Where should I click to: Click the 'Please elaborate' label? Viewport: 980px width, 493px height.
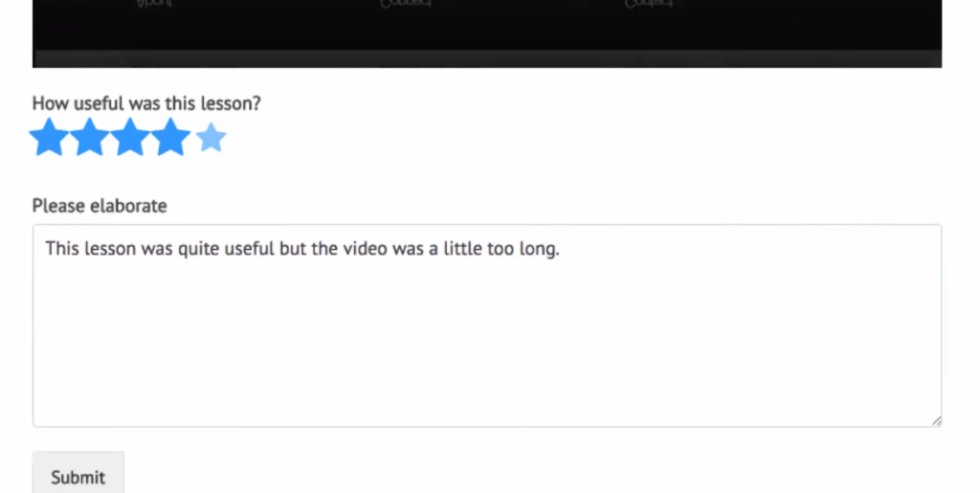click(x=100, y=206)
